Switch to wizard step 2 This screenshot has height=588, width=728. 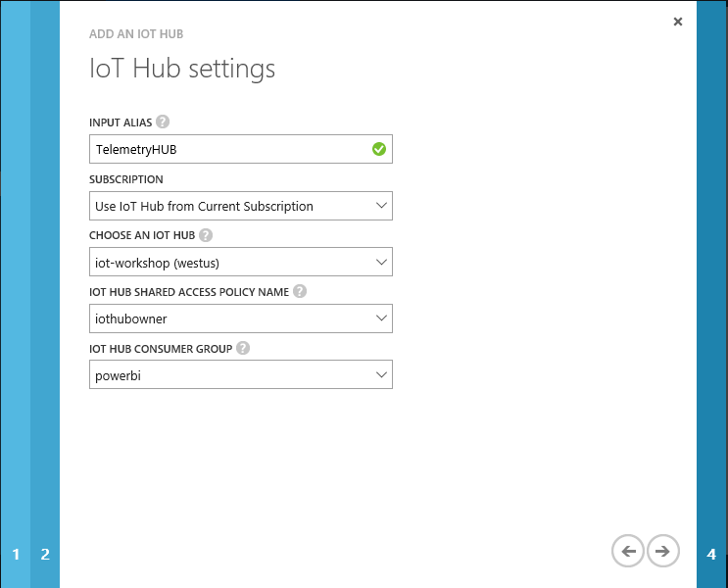[45, 555]
